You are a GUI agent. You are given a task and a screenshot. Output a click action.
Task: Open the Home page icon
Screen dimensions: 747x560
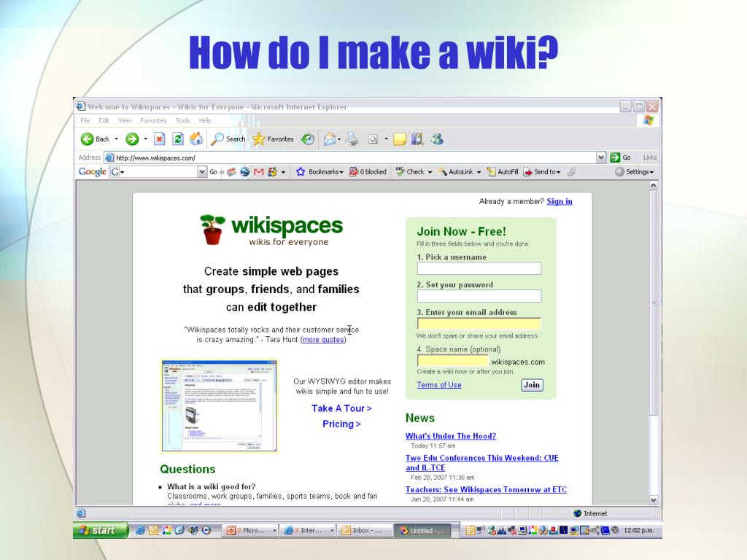196,139
